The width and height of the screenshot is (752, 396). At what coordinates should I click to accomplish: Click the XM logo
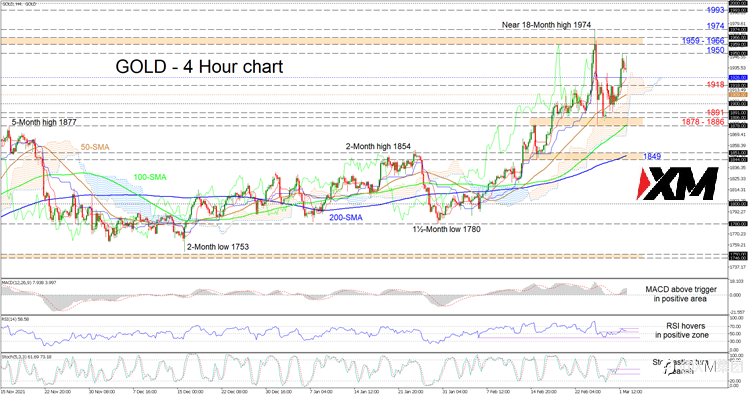pos(677,183)
